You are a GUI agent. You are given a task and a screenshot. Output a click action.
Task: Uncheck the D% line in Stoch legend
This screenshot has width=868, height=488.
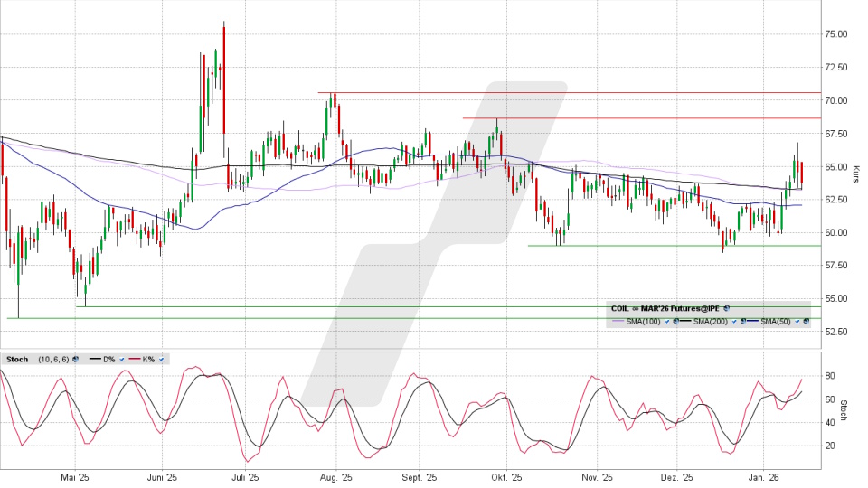click(121, 359)
